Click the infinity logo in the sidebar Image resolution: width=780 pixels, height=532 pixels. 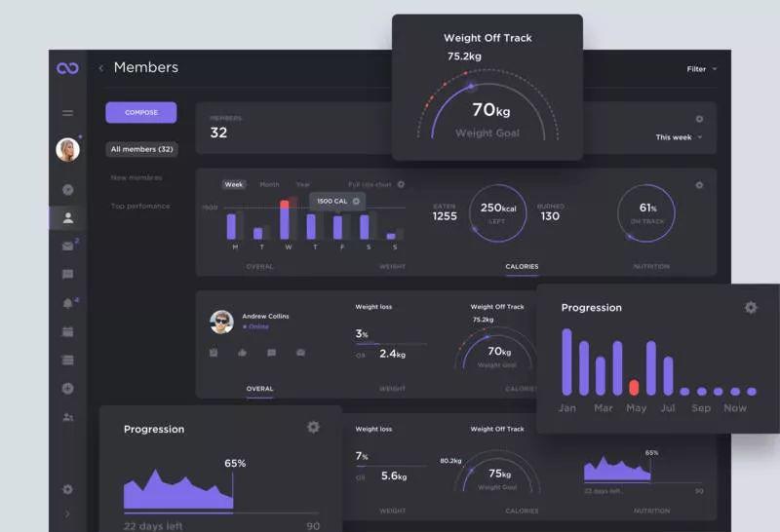(x=67, y=68)
